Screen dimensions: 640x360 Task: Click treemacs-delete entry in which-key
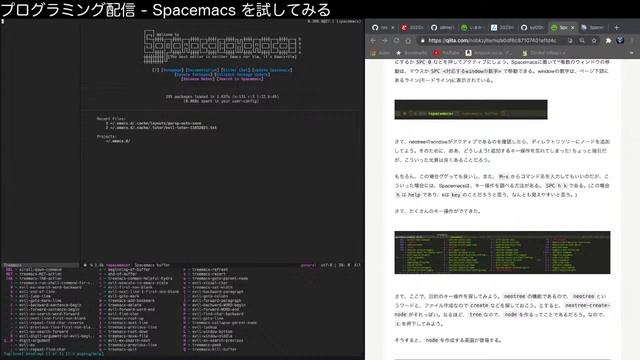pos(125,305)
